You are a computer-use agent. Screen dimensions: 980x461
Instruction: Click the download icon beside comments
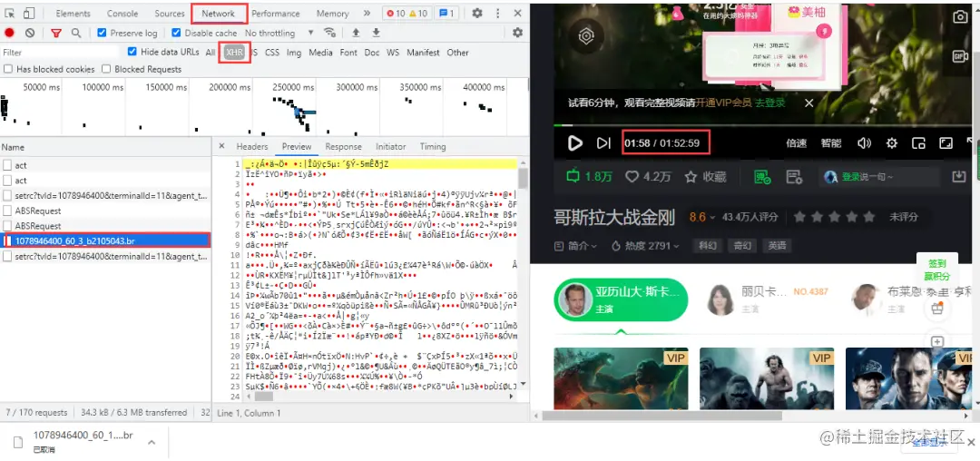click(x=959, y=177)
